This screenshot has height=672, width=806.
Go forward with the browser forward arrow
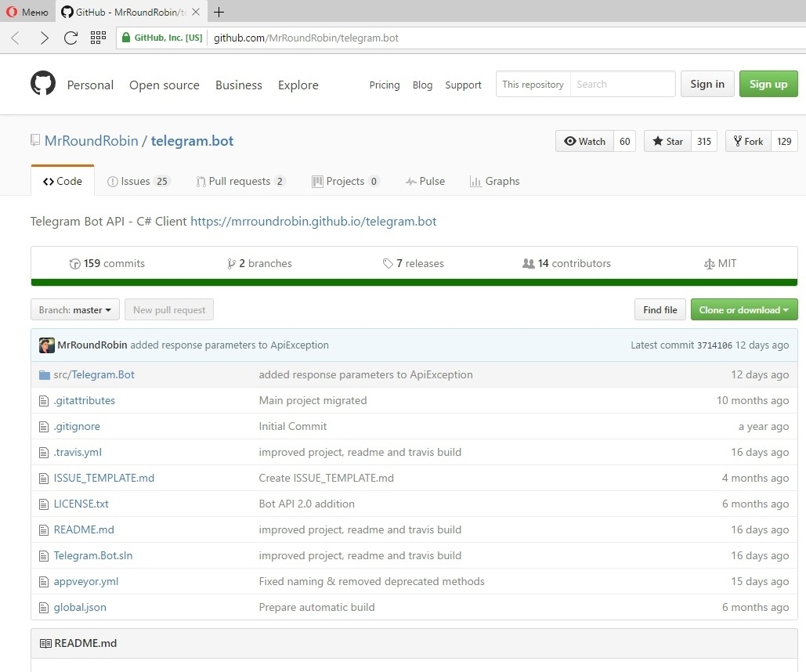point(44,38)
